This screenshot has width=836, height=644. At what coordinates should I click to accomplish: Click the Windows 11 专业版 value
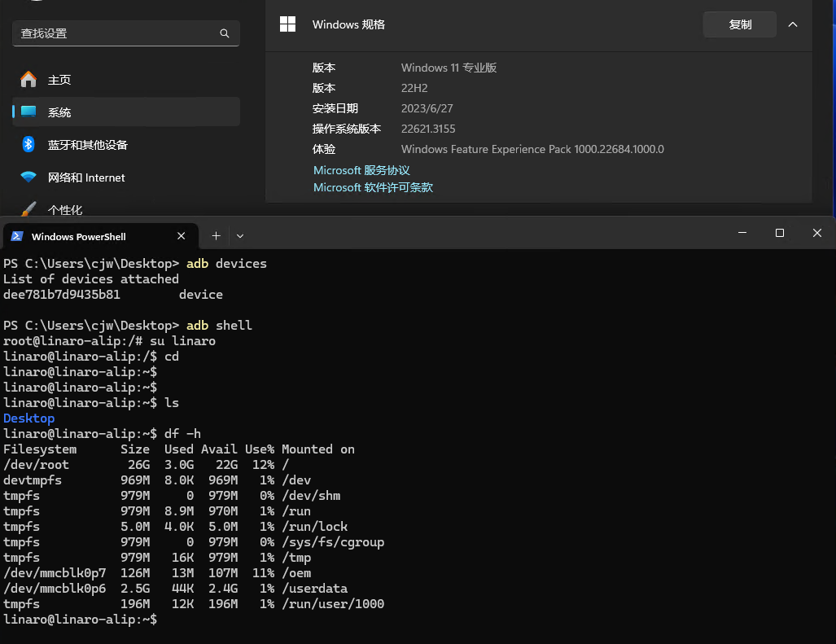point(449,68)
